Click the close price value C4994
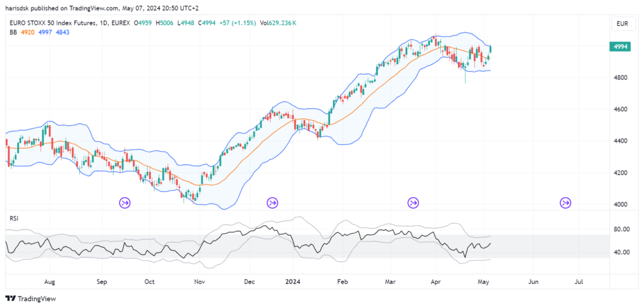Screen dimensions: 644x308 point(206,23)
